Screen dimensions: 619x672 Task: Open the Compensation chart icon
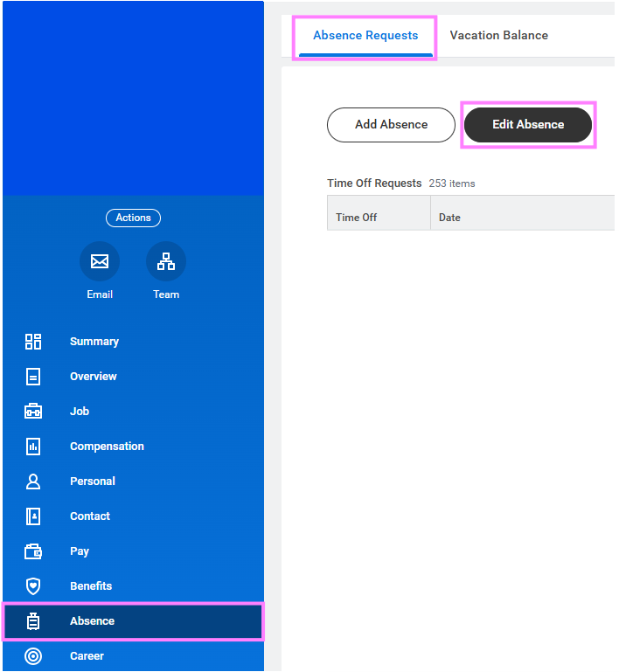tap(33, 447)
